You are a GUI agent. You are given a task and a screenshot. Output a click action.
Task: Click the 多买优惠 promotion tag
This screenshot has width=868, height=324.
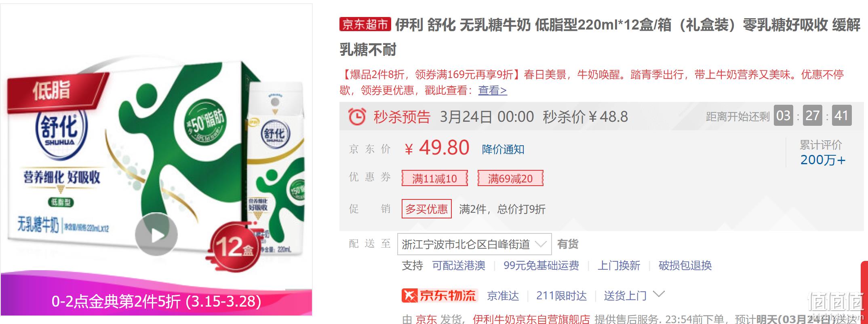tap(427, 209)
